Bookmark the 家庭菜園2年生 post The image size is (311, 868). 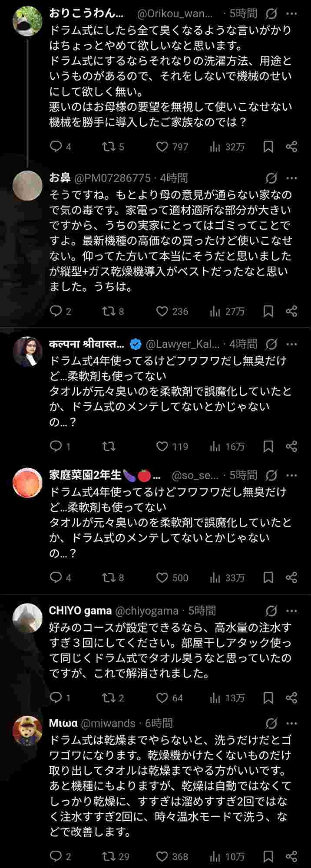tap(268, 578)
